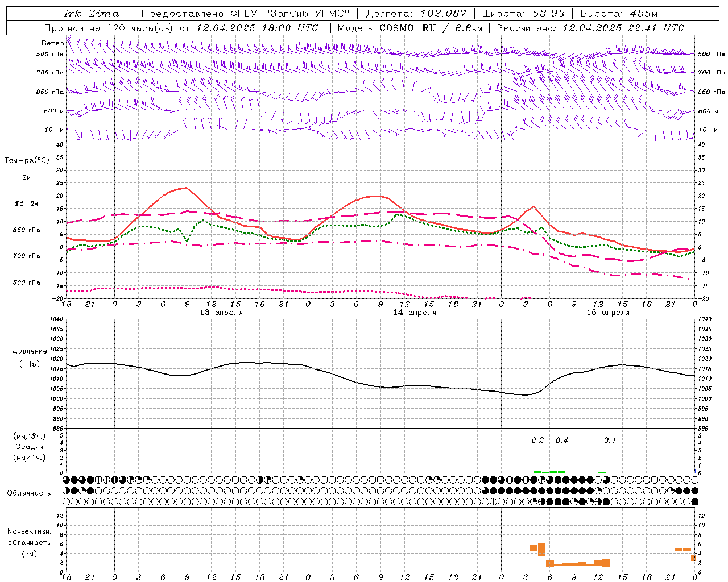Click the "Прогноз на 120 часа(ов)" text
The image size is (728, 582).
coord(110,28)
